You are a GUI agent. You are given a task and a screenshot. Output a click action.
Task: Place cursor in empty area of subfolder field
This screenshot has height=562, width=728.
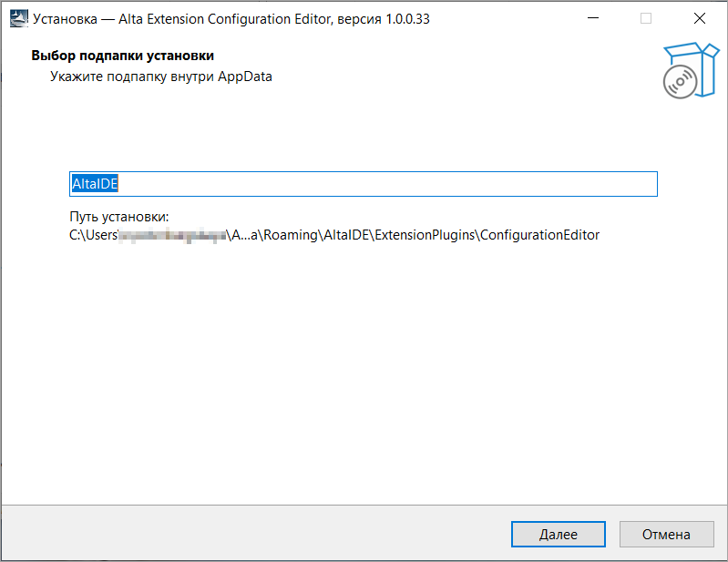(387, 184)
